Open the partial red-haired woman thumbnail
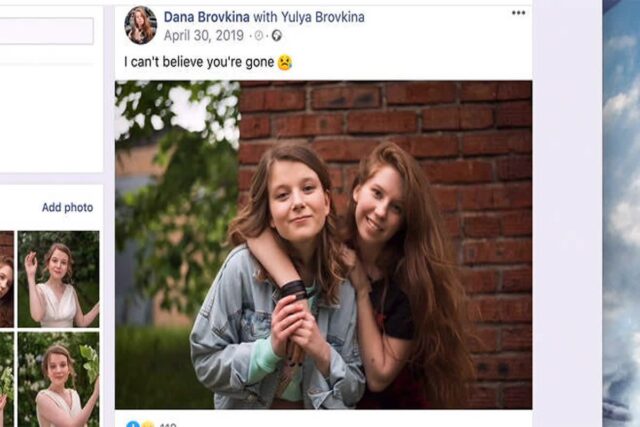The image size is (640, 427). pos(7,279)
